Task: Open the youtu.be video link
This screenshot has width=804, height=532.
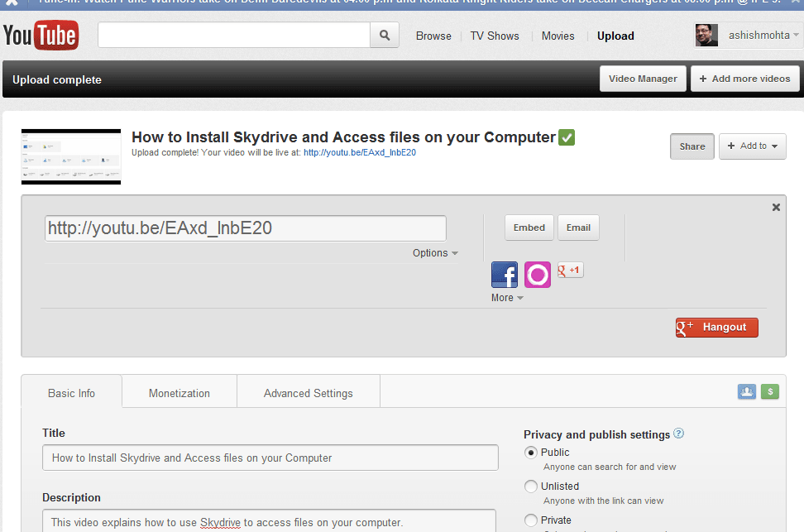Action: pyautogui.click(x=360, y=152)
